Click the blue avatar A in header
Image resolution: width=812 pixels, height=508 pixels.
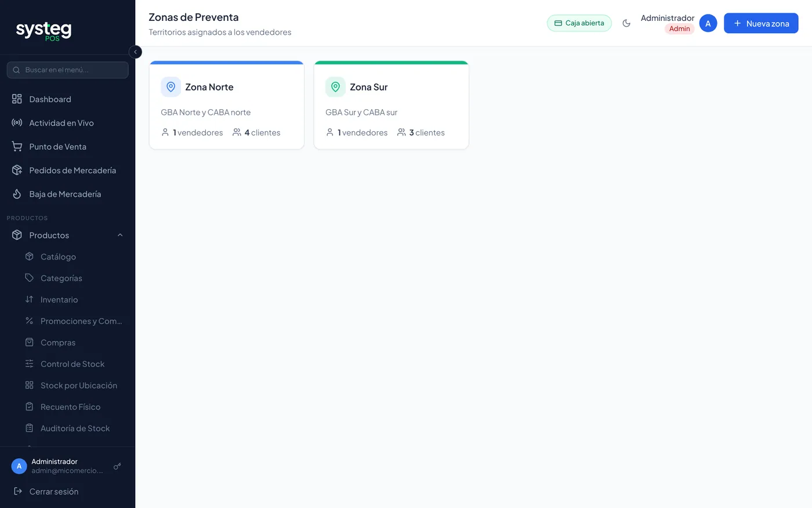click(708, 23)
